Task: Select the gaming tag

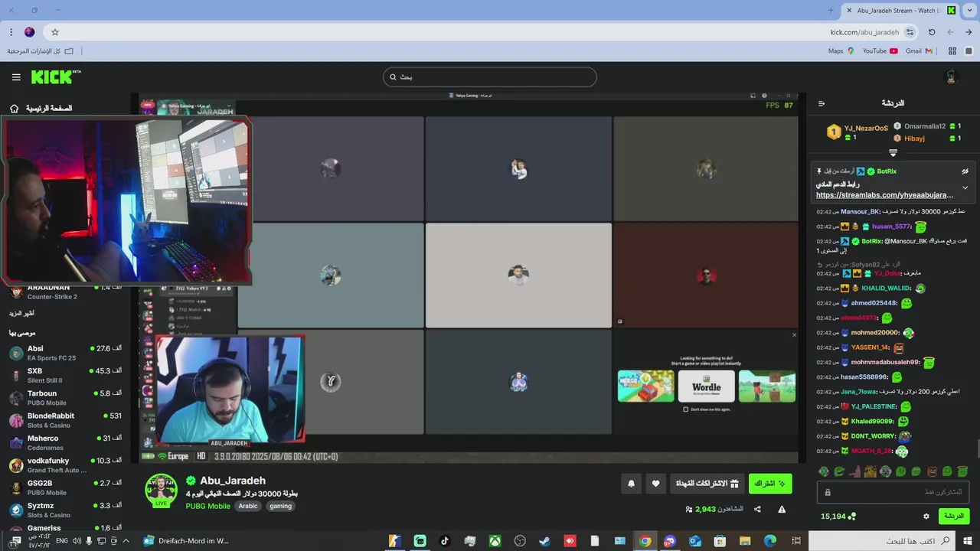Action: [280, 506]
